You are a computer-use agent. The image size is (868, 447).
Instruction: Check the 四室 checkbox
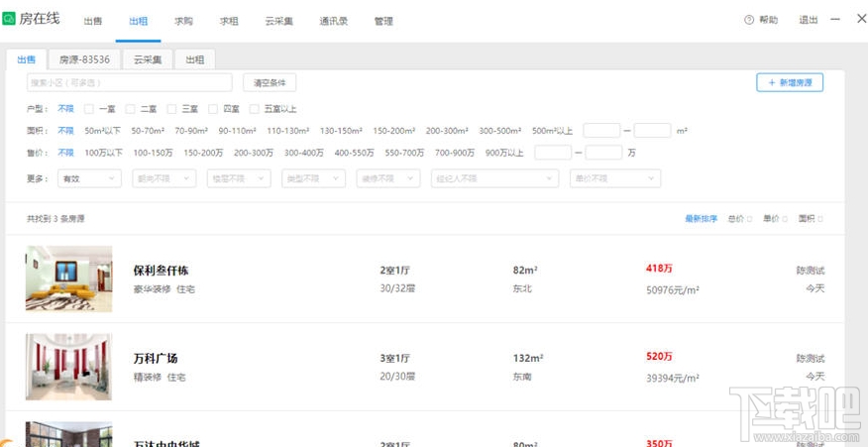coord(213,109)
